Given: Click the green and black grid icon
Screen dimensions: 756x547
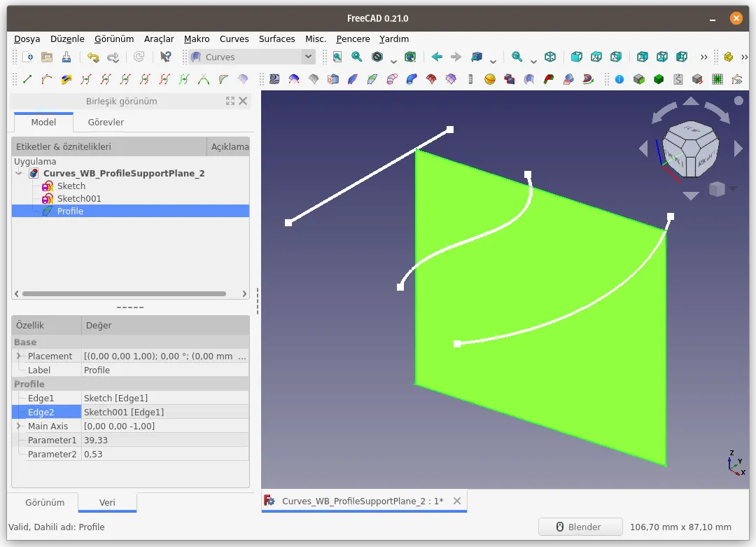Looking at the screenshot, I should (717, 79).
